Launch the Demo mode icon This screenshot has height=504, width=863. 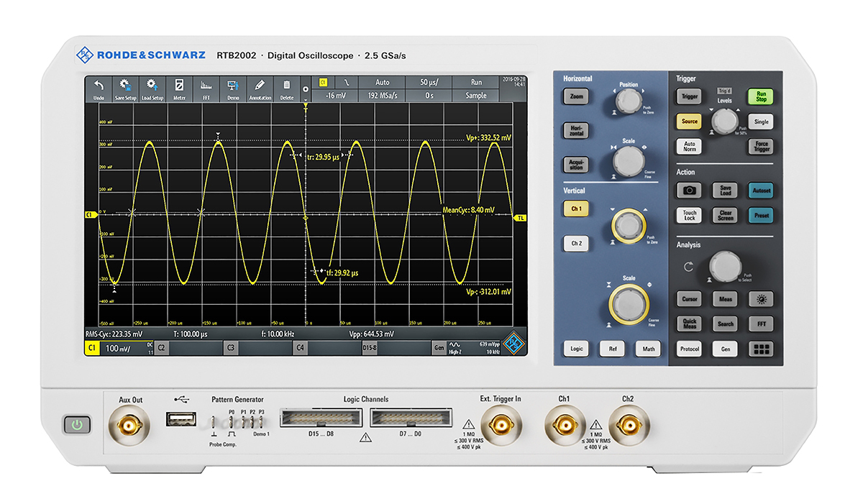click(x=233, y=88)
